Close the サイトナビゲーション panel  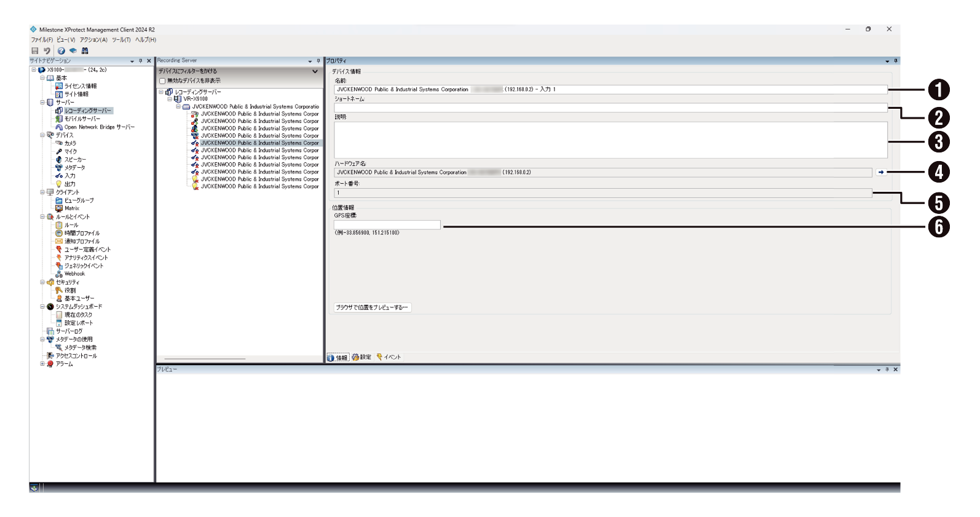149,61
